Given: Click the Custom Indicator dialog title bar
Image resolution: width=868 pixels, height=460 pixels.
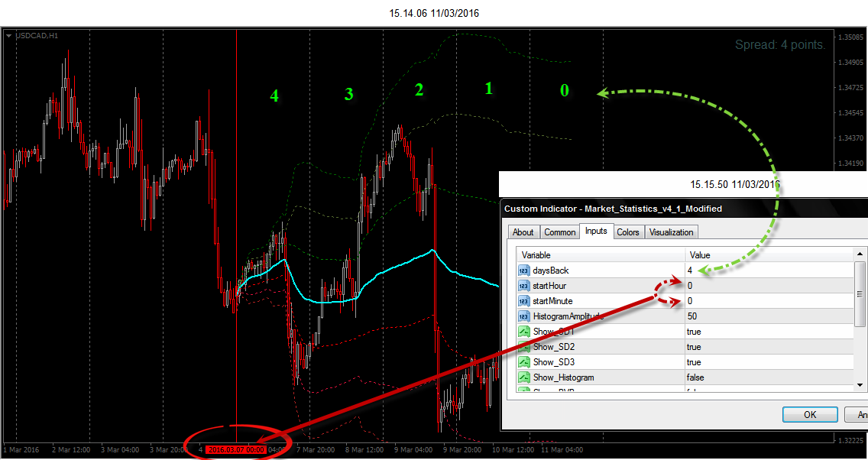Looking at the screenshot, I should point(684,208).
